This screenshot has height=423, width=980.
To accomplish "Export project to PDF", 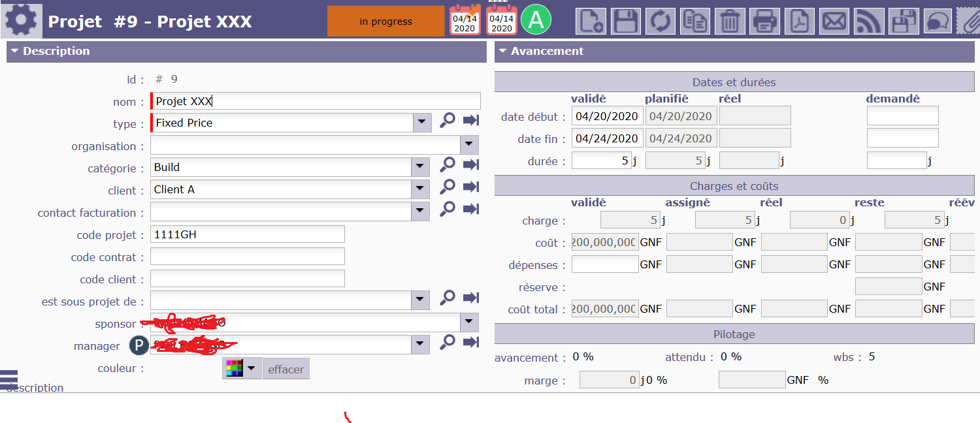I will pyautogui.click(x=799, y=22).
